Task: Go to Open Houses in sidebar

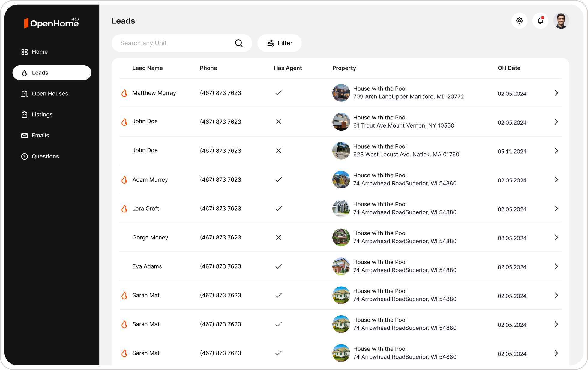Action: 50,94
